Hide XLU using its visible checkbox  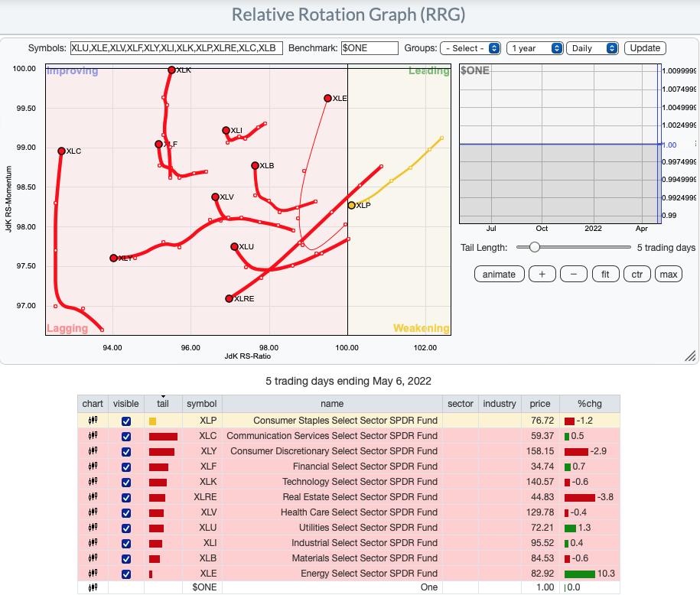click(126, 528)
